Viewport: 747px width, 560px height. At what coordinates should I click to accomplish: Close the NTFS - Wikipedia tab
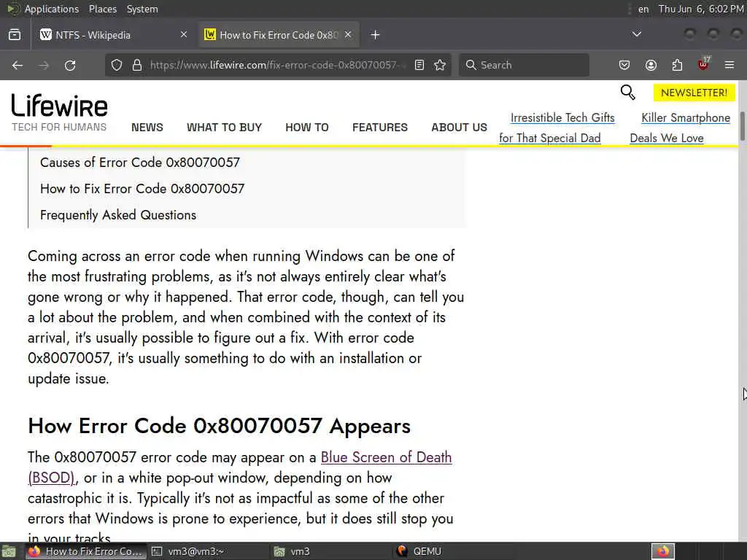coord(183,35)
